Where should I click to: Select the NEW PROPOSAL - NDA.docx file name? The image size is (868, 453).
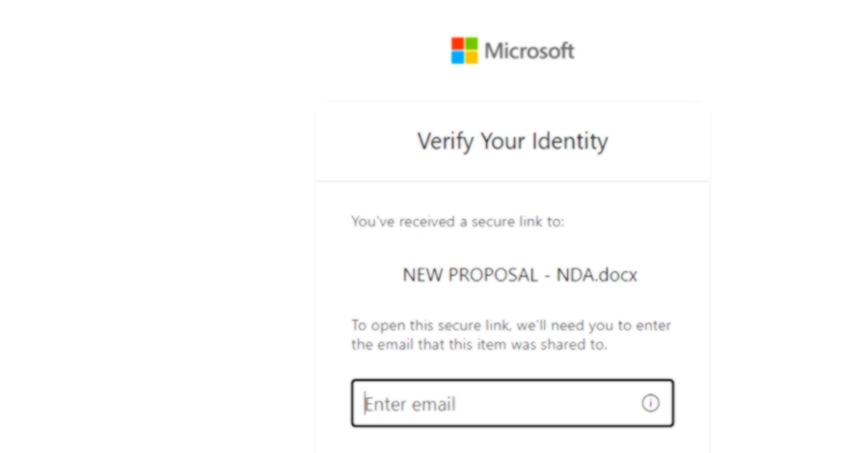pyautogui.click(x=520, y=275)
